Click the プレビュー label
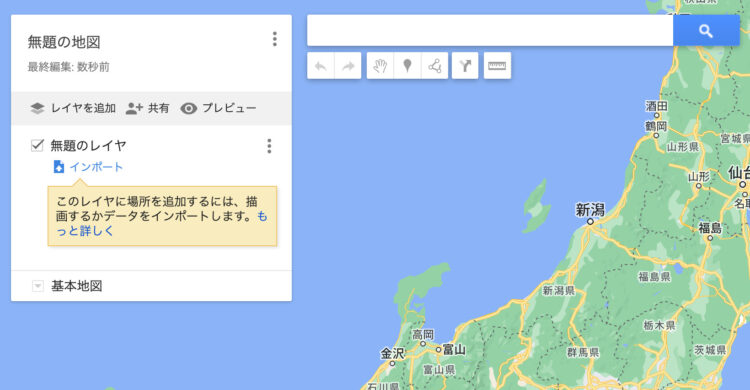 pyautogui.click(x=229, y=108)
